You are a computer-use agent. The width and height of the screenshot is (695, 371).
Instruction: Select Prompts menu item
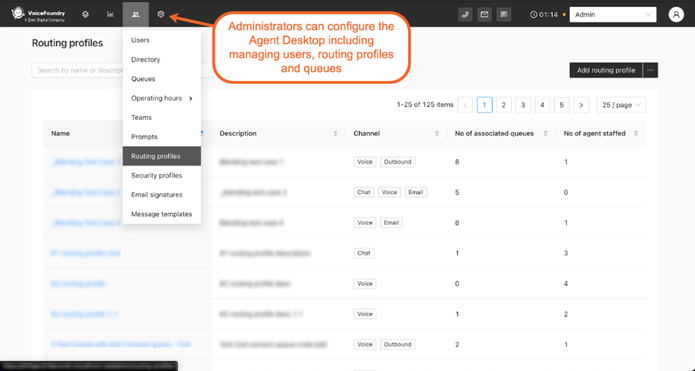162,137
